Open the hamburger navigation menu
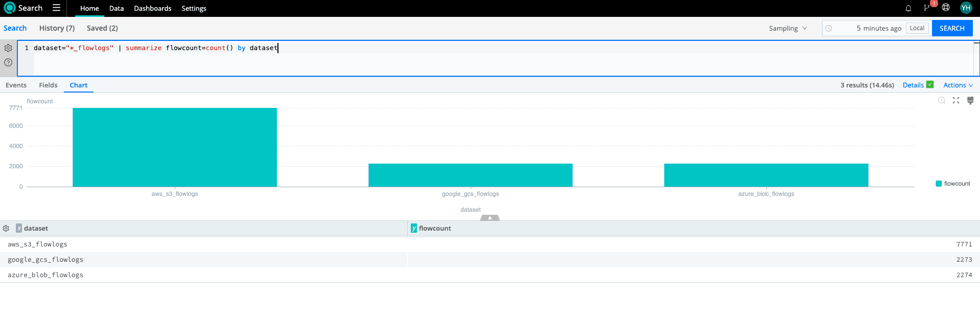 [x=56, y=8]
